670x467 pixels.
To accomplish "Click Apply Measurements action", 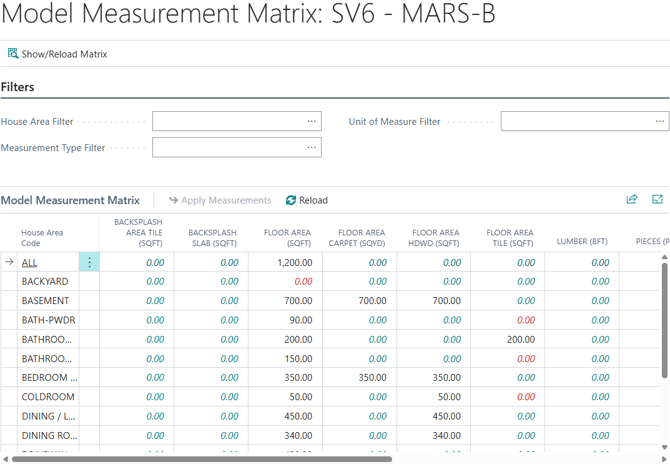I will click(x=220, y=200).
